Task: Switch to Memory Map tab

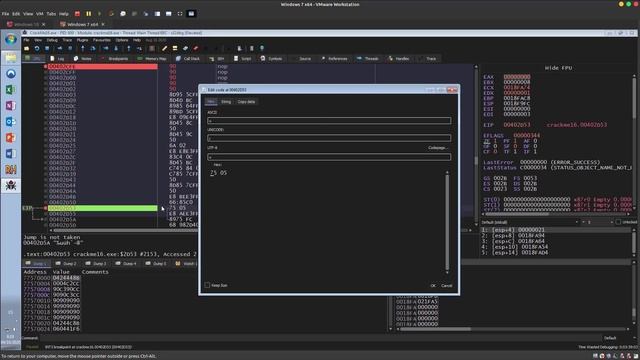Action: point(152,59)
